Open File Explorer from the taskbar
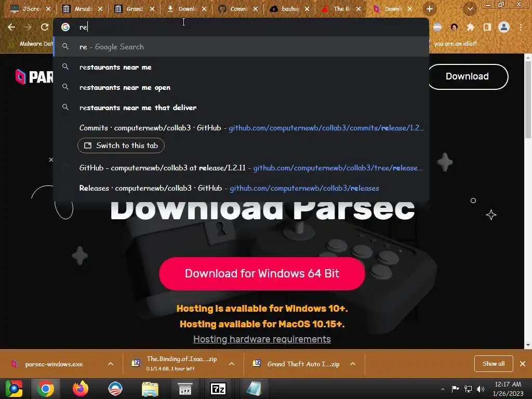532x399 pixels. coord(150,389)
